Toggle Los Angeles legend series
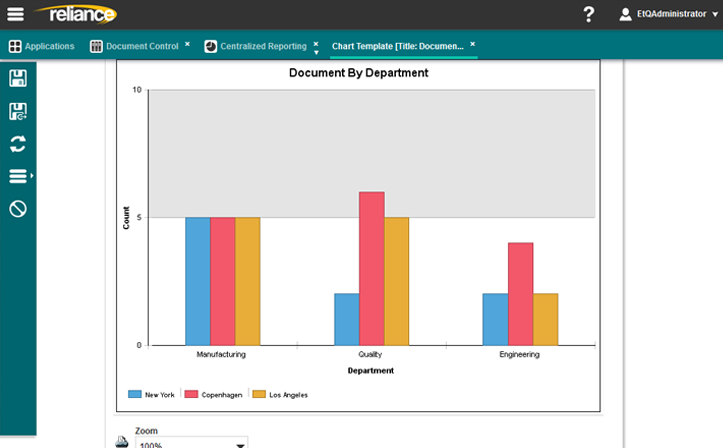This screenshot has height=448, width=723. 280,395
